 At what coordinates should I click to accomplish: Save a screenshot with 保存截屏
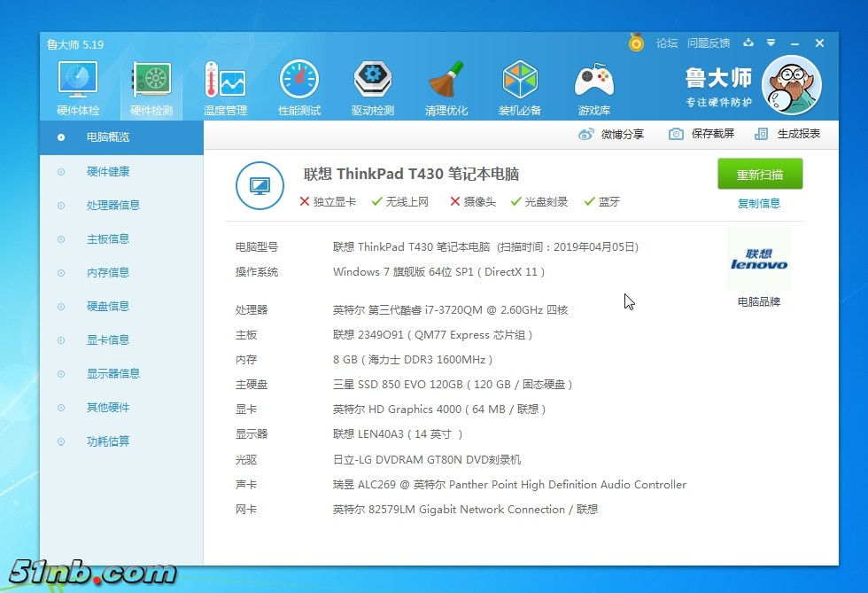pyautogui.click(x=701, y=134)
